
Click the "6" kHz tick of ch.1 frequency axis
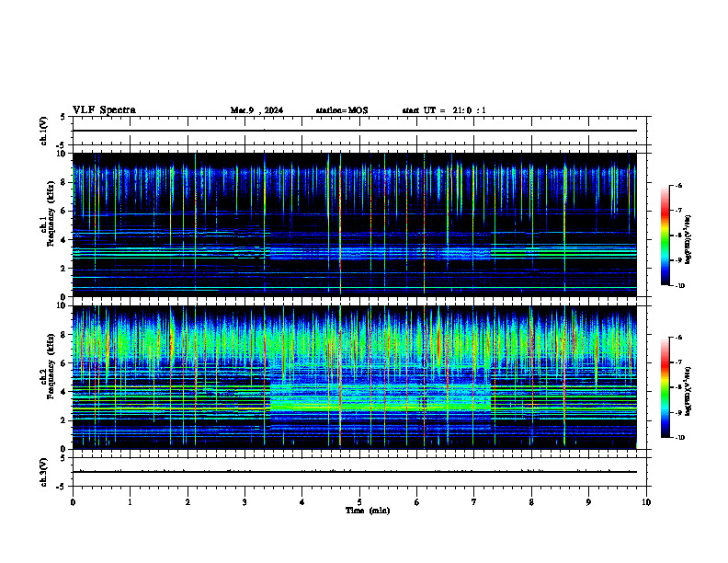click(x=63, y=211)
